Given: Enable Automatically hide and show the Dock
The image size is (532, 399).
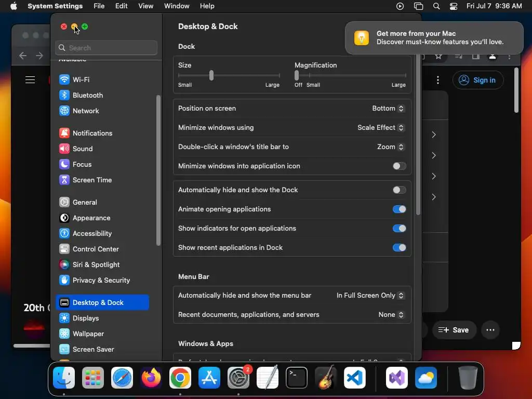Looking at the screenshot, I should 399,190.
